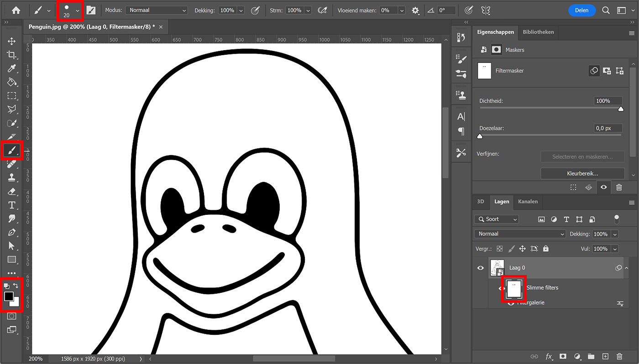Select the Clone Stamp tool
Image resolution: width=639 pixels, height=364 pixels.
click(x=12, y=177)
